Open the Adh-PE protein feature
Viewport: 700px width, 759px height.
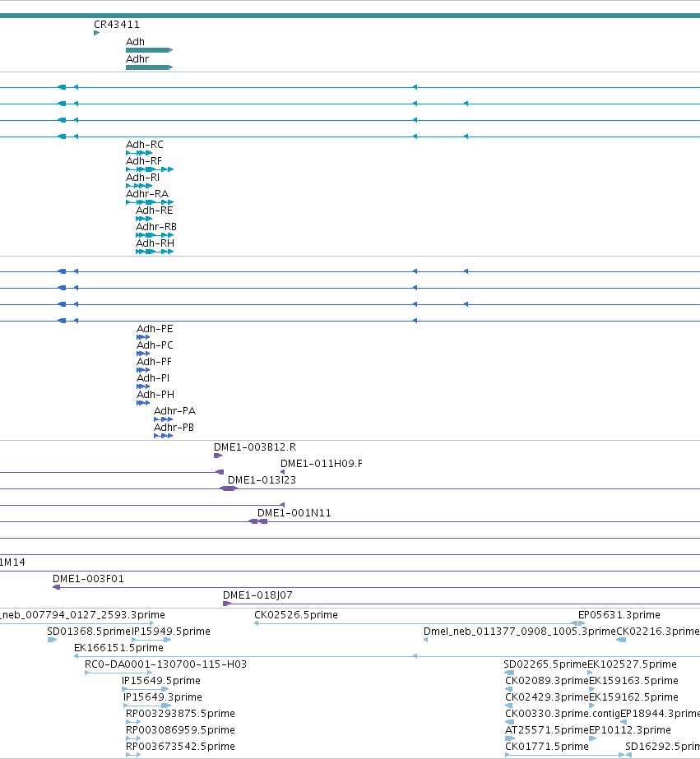(143, 337)
